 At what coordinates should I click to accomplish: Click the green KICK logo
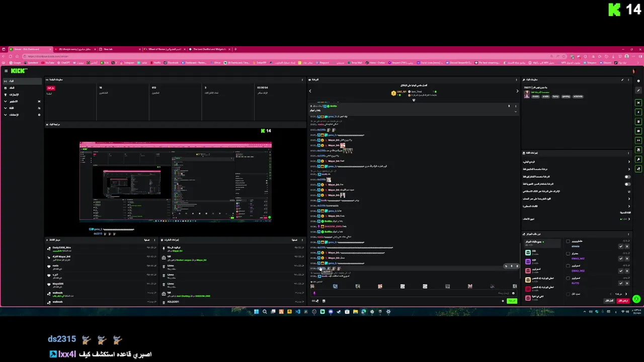pyautogui.click(x=19, y=71)
